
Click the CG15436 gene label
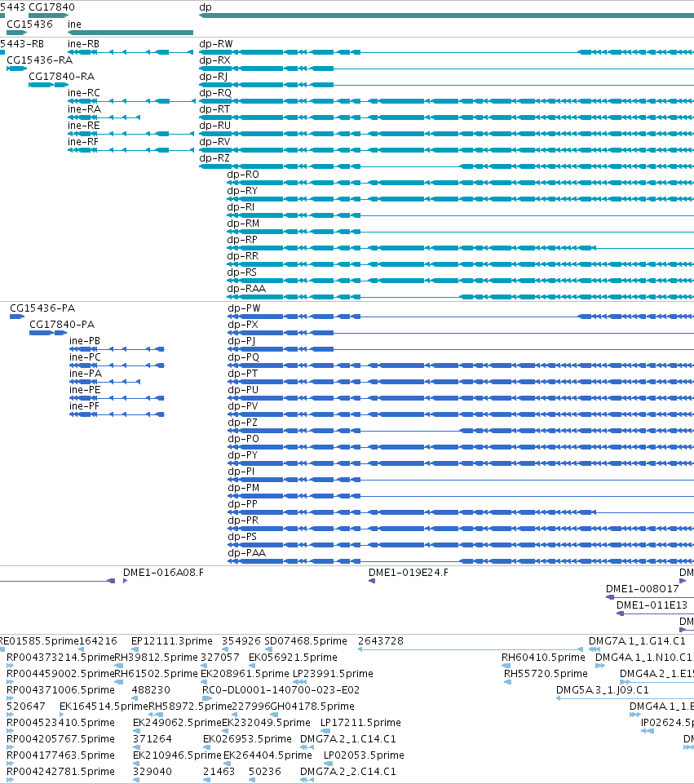(29, 24)
